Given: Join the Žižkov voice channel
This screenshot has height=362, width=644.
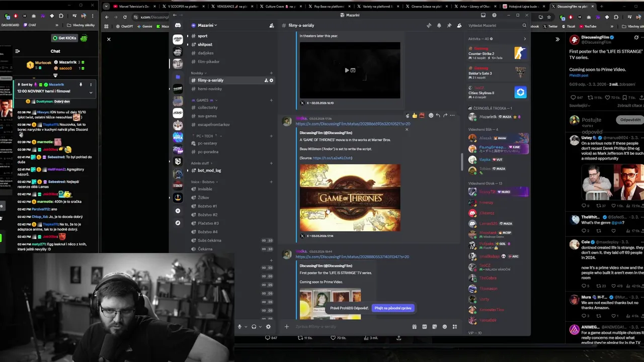Looking at the screenshot, I should click(230, 198).
